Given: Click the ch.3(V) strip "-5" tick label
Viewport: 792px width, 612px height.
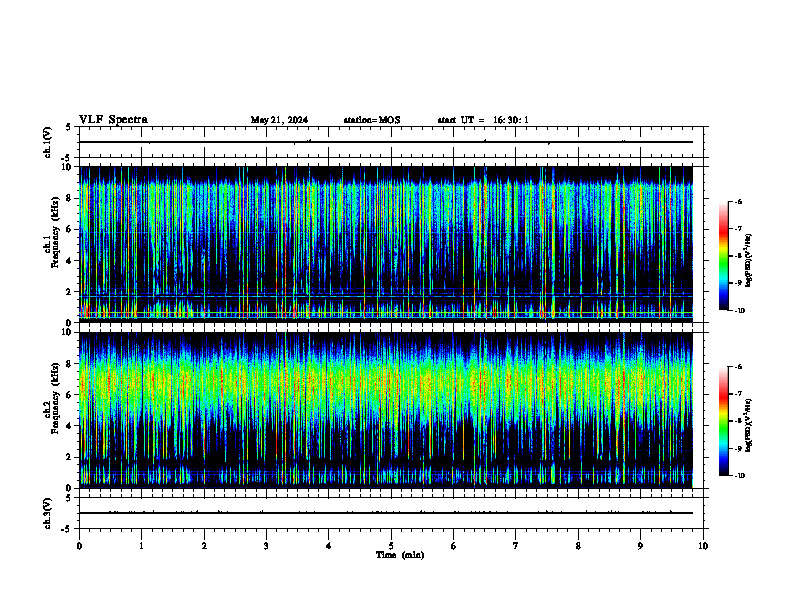Looking at the screenshot, I should click(x=66, y=529).
